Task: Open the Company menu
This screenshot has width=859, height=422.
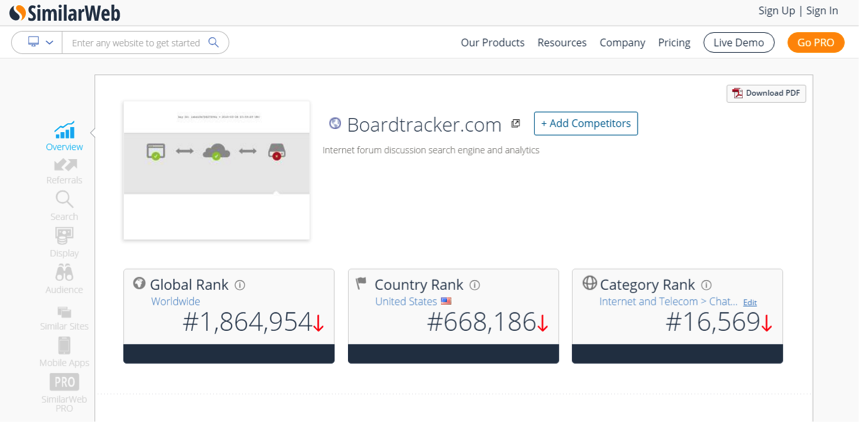Action: pyautogui.click(x=622, y=43)
